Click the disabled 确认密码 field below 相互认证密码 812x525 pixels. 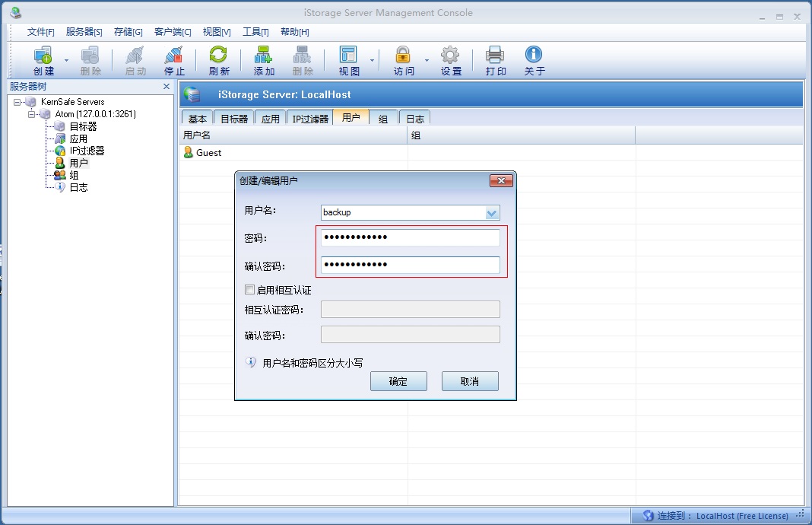[x=410, y=335]
